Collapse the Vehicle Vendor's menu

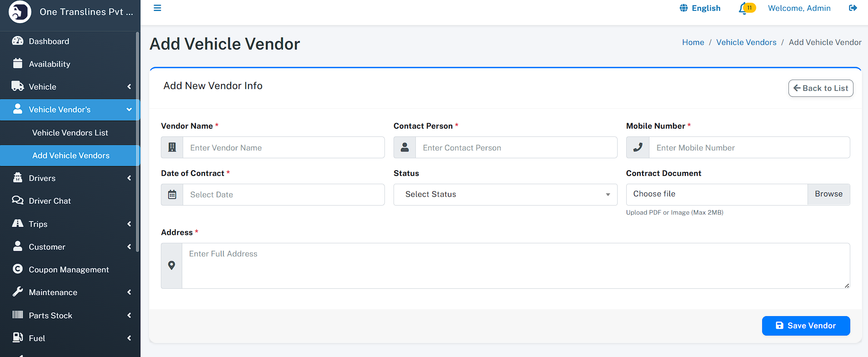pyautogui.click(x=60, y=110)
